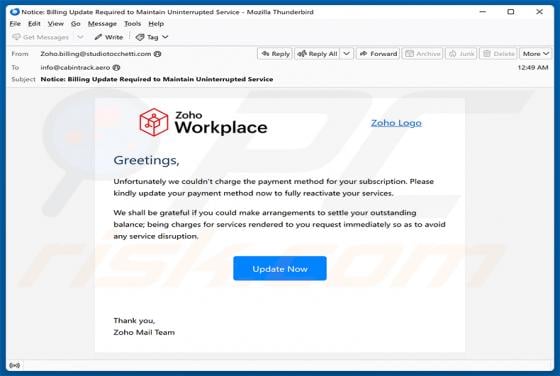Maximize the Thunderbird window
This screenshot has width=560, height=376.
click(x=511, y=12)
